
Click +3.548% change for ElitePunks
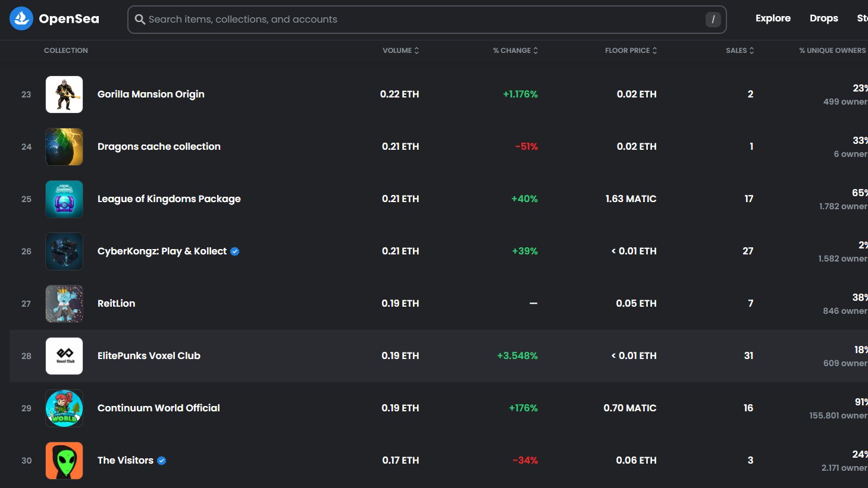tap(518, 355)
